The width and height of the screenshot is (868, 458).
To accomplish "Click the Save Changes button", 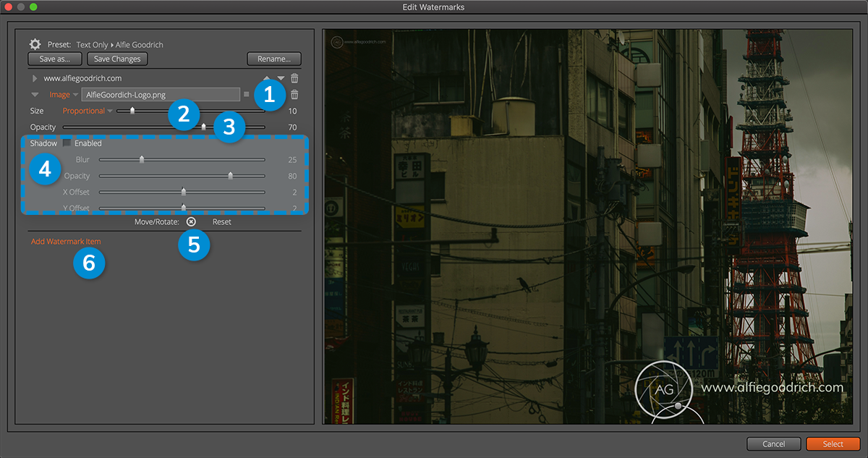I will 117,59.
